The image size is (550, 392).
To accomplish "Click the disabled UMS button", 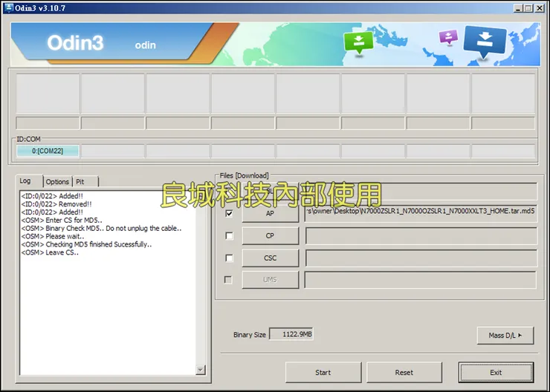I will coord(270,280).
